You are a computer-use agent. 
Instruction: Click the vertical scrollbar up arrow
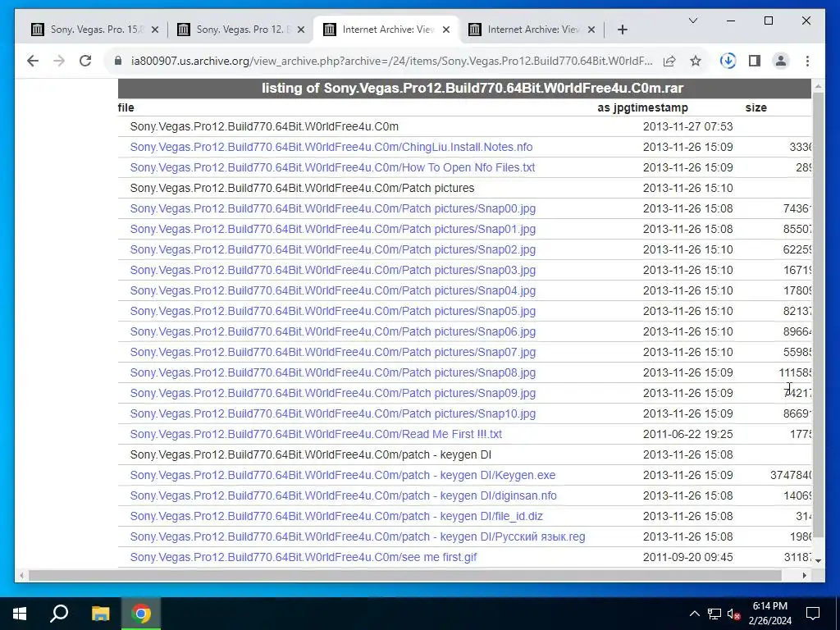818,85
